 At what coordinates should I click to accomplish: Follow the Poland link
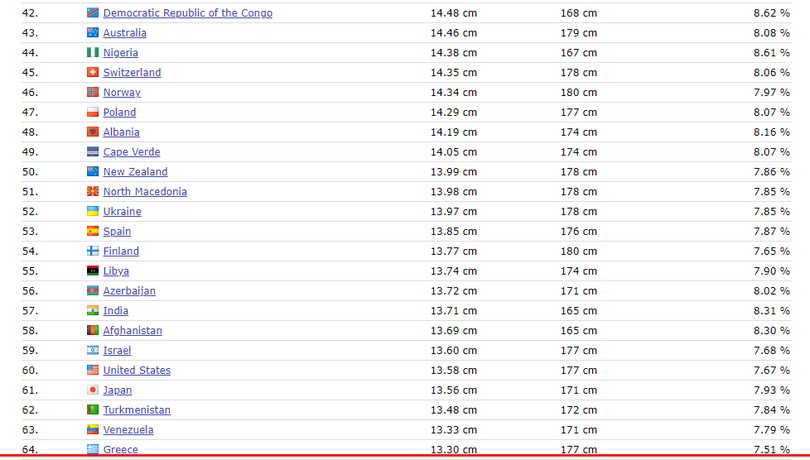point(119,112)
